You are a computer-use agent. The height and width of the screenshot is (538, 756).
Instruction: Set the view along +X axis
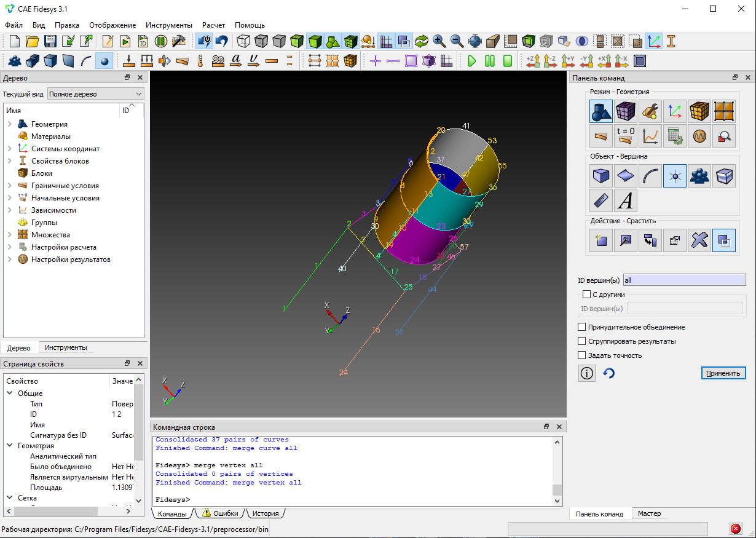click(x=604, y=61)
